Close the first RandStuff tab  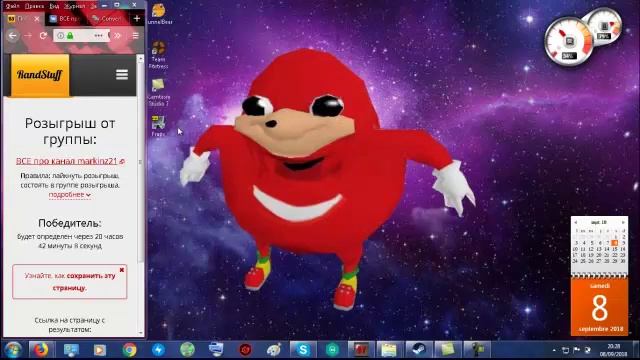point(37,19)
